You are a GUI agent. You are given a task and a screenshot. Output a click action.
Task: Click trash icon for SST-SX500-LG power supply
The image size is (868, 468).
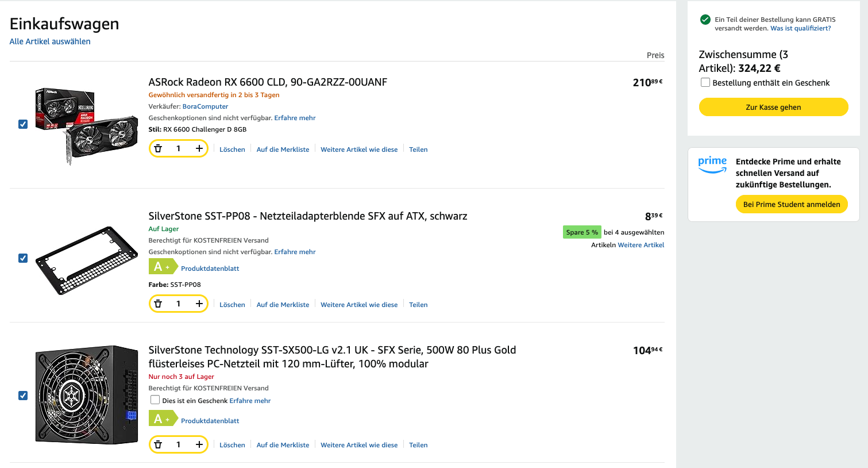click(159, 444)
